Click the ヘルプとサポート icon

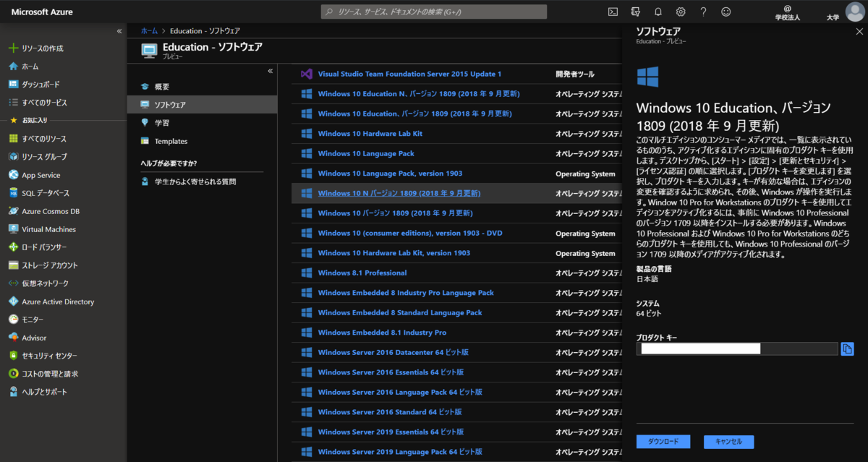point(13,392)
